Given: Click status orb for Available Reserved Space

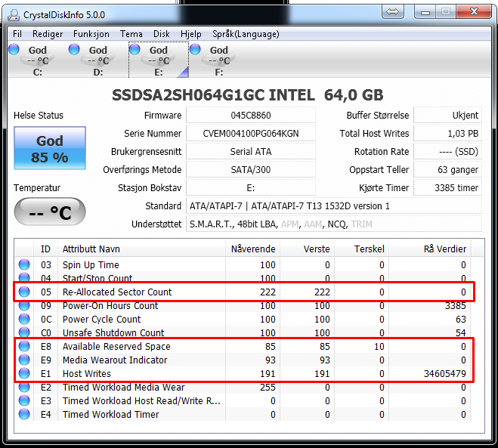Looking at the screenshot, I should [24, 346].
